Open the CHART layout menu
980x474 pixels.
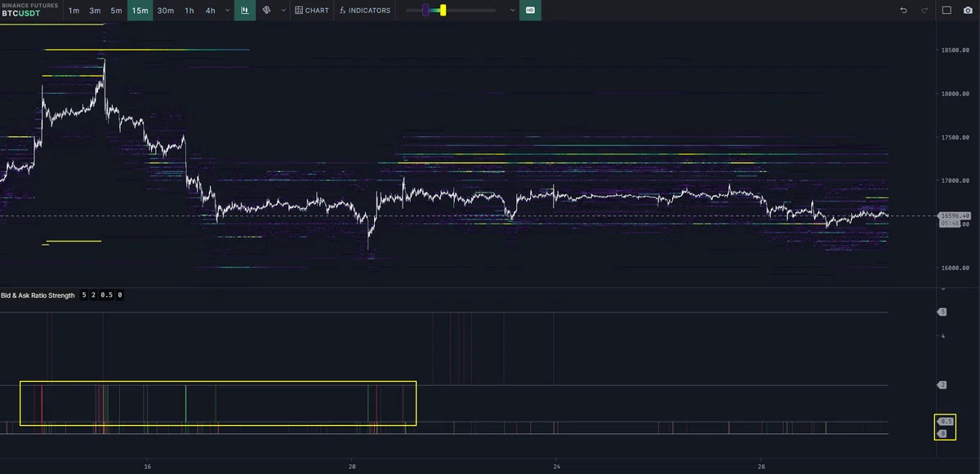coord(312,11)
